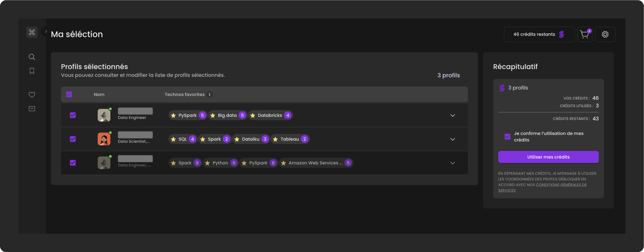Click the SQL techno tag
This screenshot has width=644, height=252.
[183, 139]
